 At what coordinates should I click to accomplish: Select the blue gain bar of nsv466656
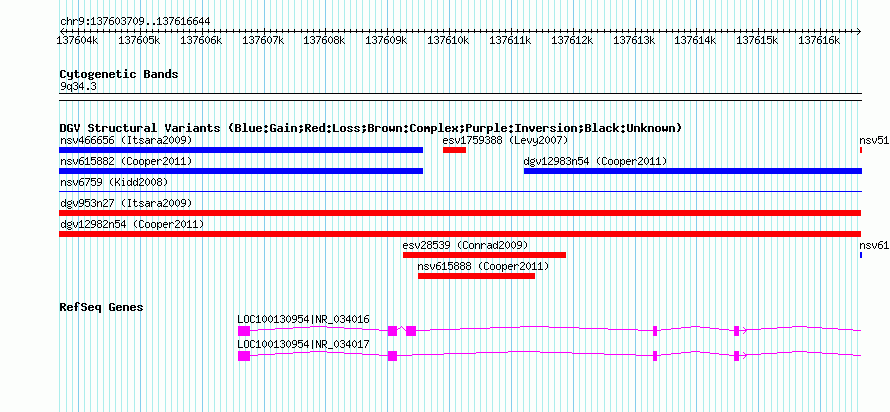pos(241,150)
